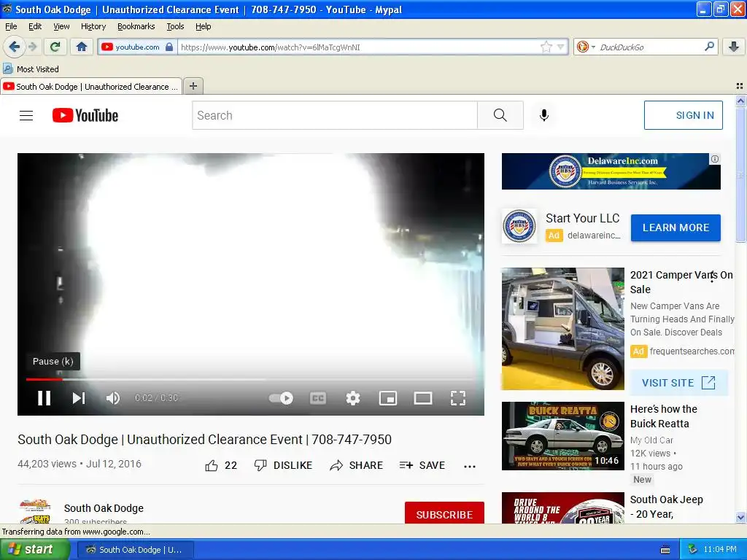Open the History menu
The width and height of the screenshot is (747, 560).
click(93, 27)
